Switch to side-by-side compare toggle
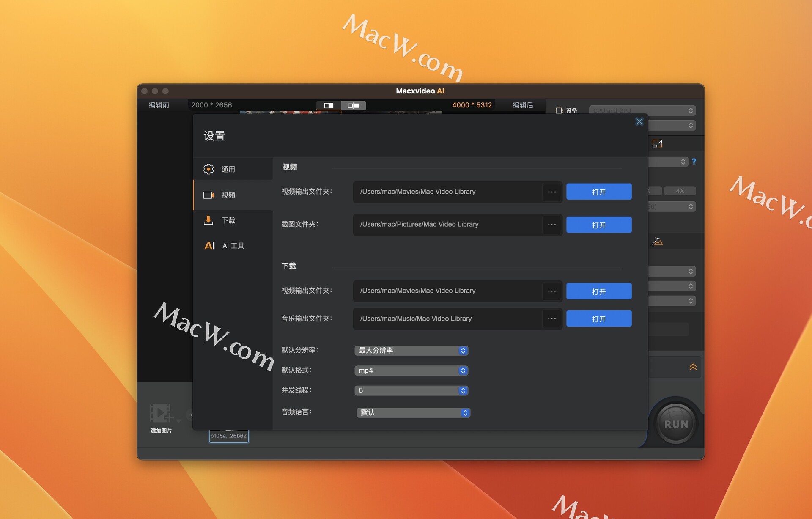This screenshot has width=812, height=519. point(354,105)
